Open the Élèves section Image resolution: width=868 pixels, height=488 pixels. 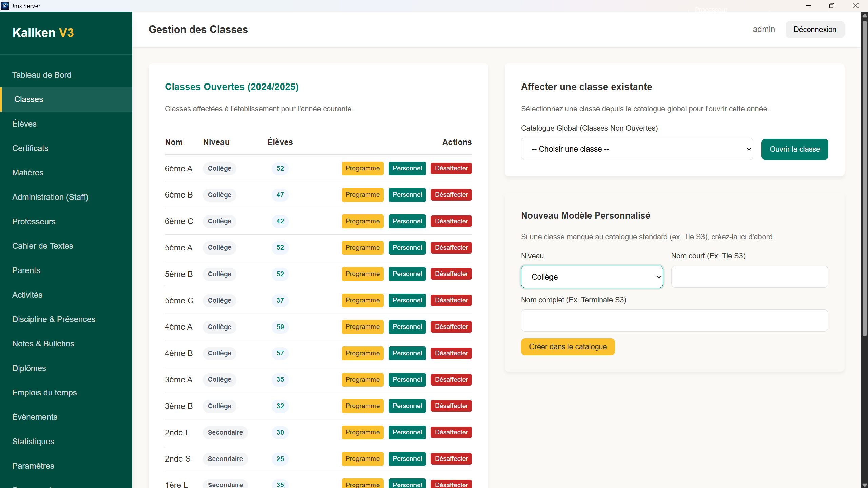point(24,124)
